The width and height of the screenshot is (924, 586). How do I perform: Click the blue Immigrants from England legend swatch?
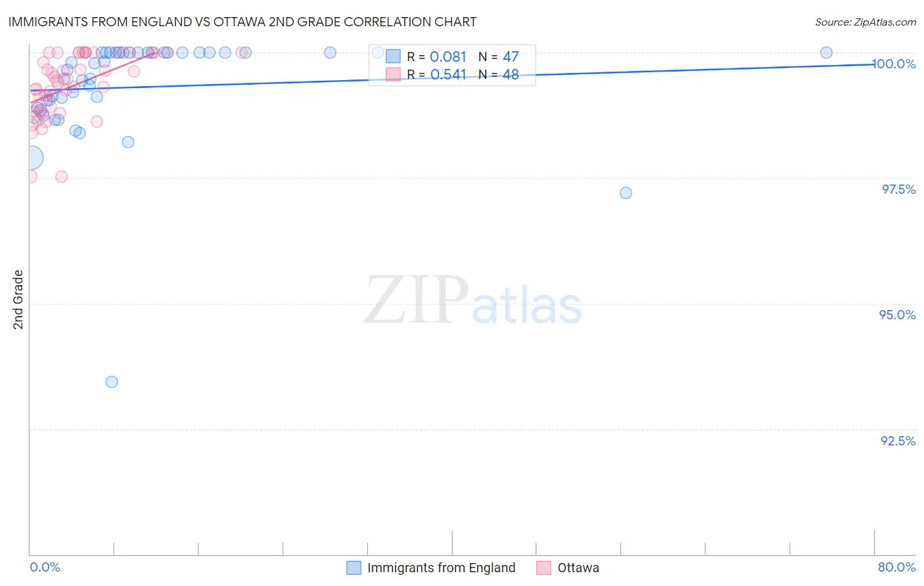354,568
